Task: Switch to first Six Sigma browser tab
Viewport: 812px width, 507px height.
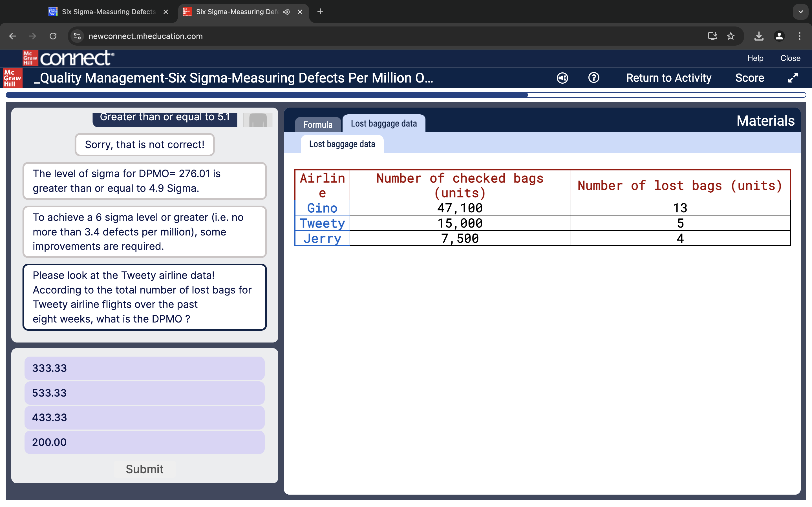Action: [108, 12]
